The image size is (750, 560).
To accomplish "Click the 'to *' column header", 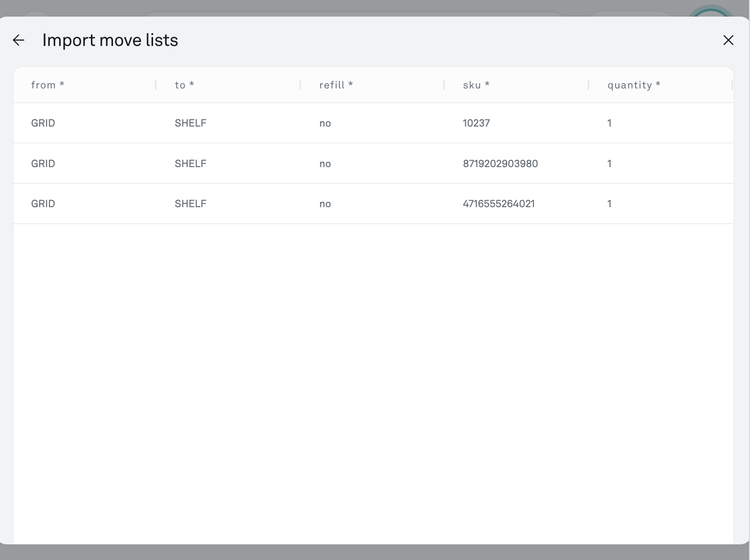I will [184, 85].
